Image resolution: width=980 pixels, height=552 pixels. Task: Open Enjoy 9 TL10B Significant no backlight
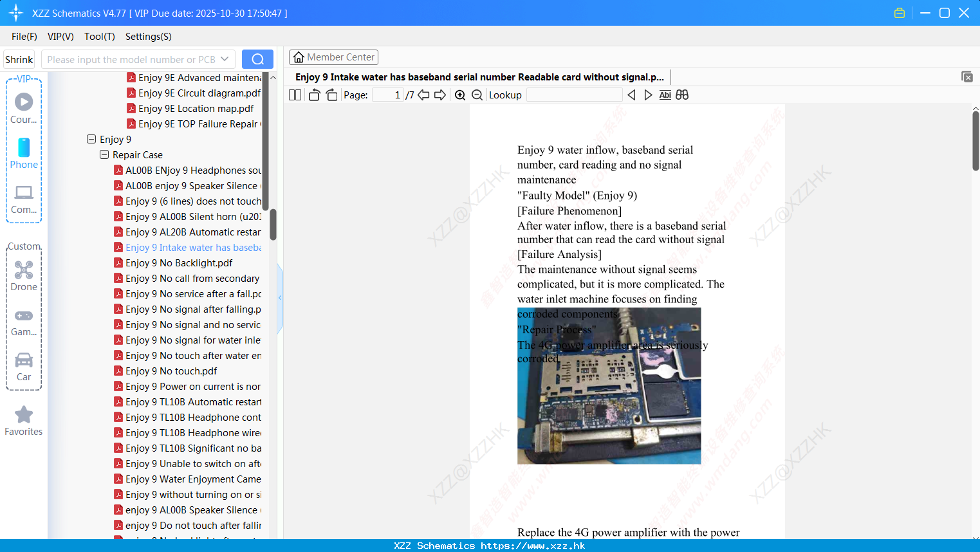187,448
